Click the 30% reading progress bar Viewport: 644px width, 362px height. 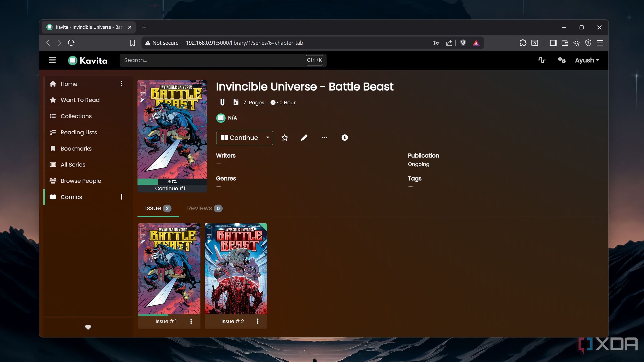pyautogui.click(x=172, y=182)
